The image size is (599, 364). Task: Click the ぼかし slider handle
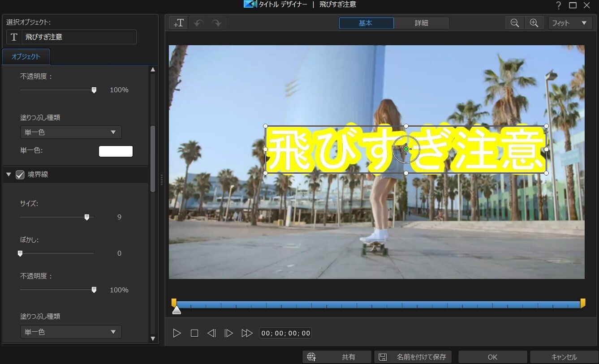(20, 253)
